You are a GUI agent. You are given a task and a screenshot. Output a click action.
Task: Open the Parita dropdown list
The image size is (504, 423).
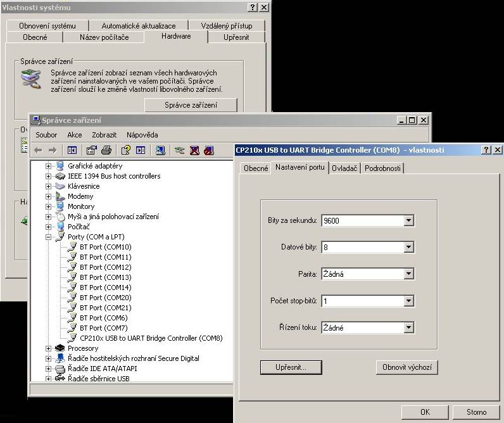(408, 274)
